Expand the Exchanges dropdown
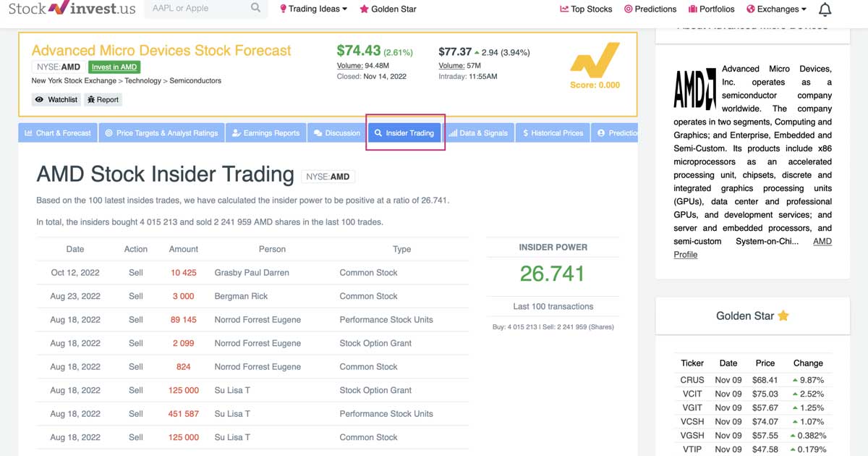 pyautogui.click(x=776, y=9)
